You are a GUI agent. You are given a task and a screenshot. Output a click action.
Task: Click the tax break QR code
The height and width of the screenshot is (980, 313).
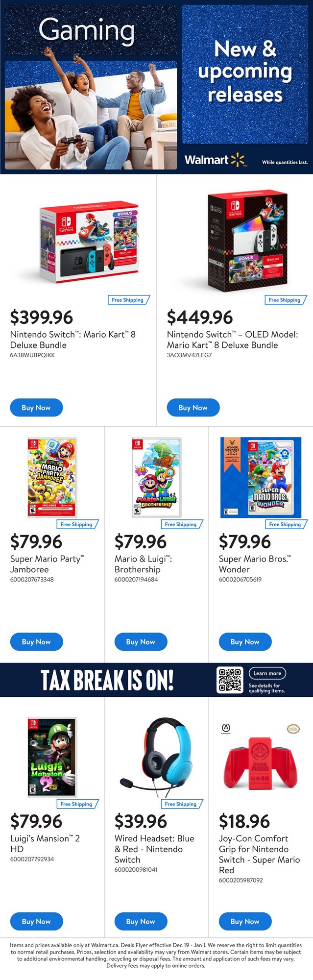click(230, 680)
